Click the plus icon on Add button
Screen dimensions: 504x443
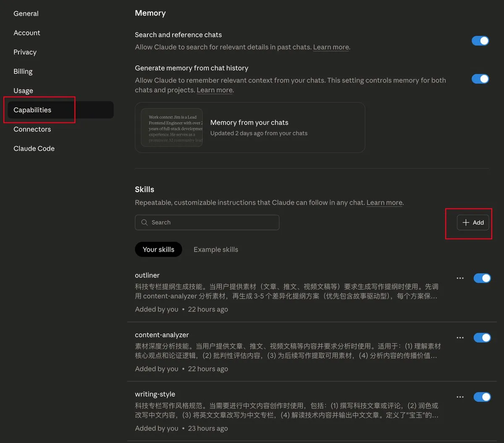466,222
